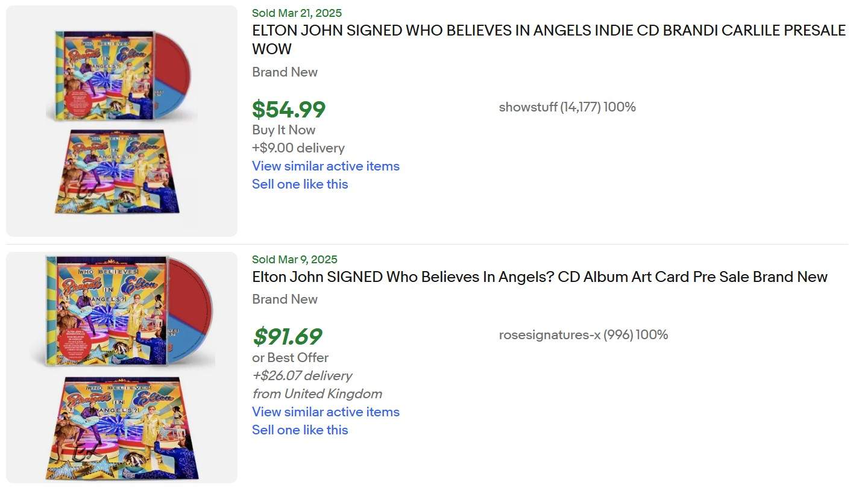This screenshot has height=488, width=868.
Task: Click 'Sell one like this' under the $91.69 listing
Action: (300, 430)
